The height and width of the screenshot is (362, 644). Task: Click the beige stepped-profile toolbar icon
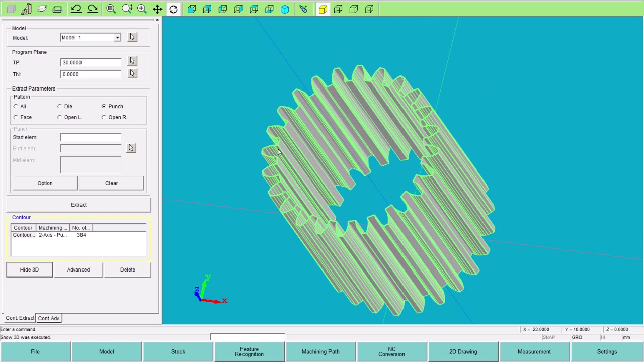click(x=27, y=9)
